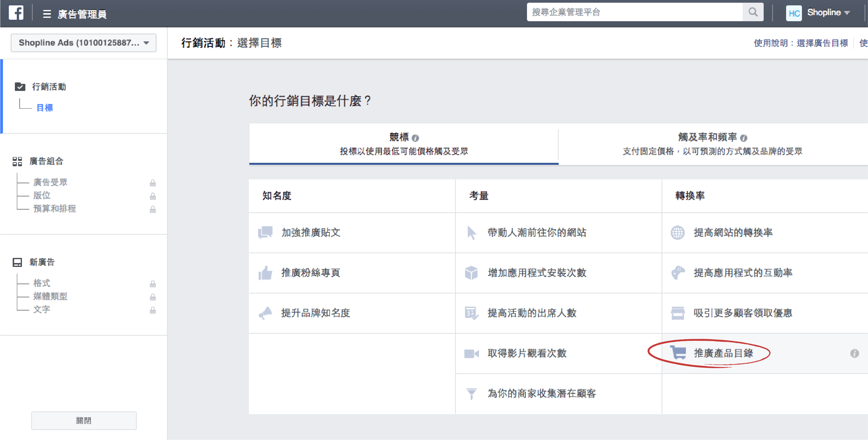Click the 提高活動的出席人數 calendar icon
868x440 pixels.
tap(471, 313)
